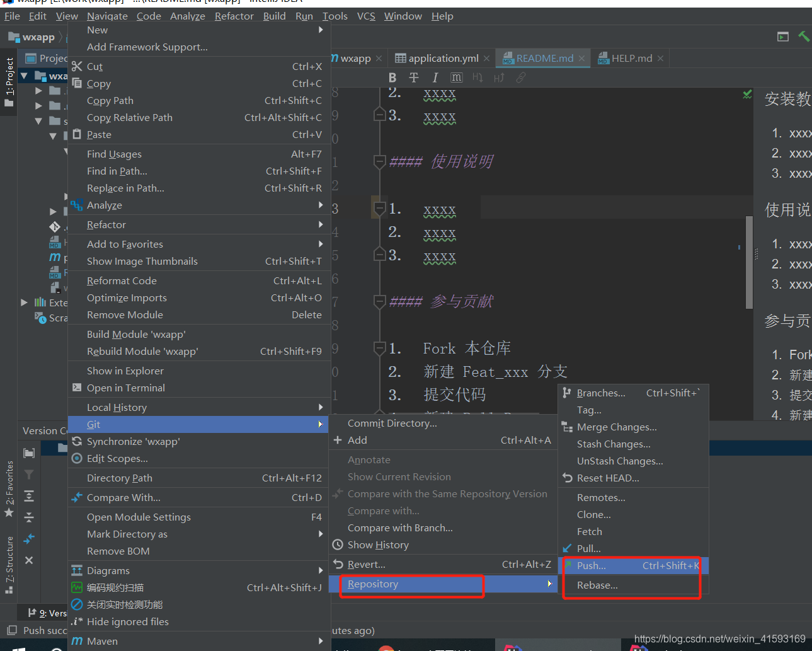Expand Mark Directory as submenu
This screenshot has width=812, height=651.
[x=321, y=534]
